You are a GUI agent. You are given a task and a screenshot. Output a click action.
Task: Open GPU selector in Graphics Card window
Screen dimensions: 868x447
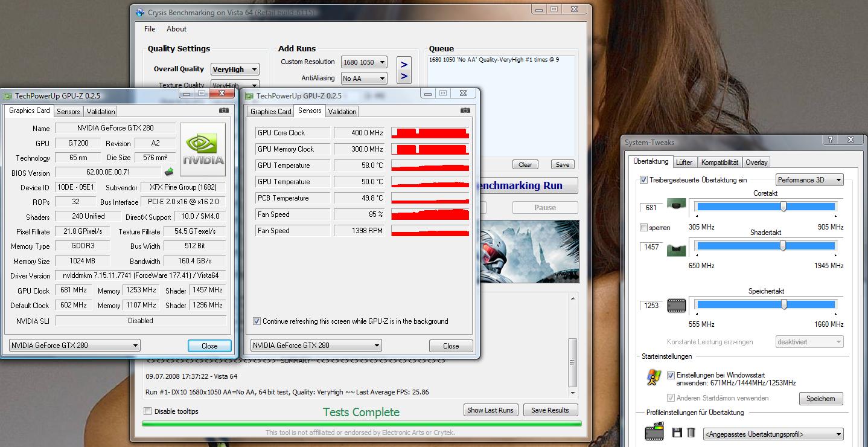pos(75,346)
